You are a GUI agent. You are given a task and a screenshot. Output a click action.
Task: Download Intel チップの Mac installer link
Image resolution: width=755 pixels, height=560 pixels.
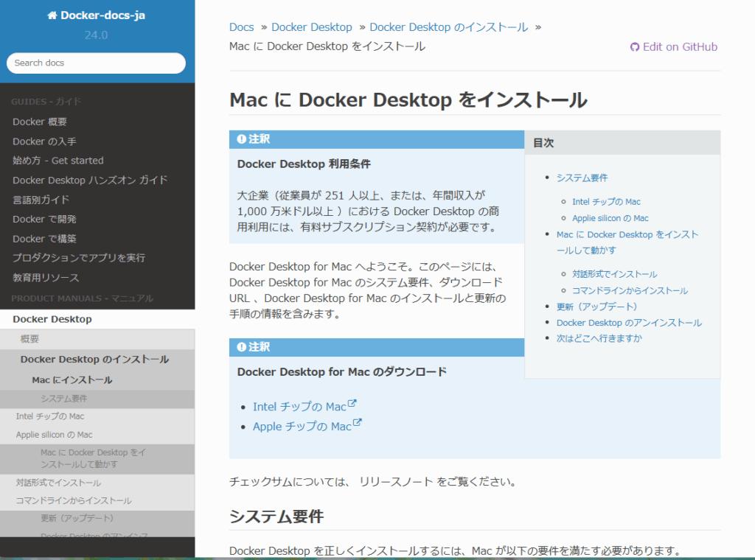click(299, 407)
